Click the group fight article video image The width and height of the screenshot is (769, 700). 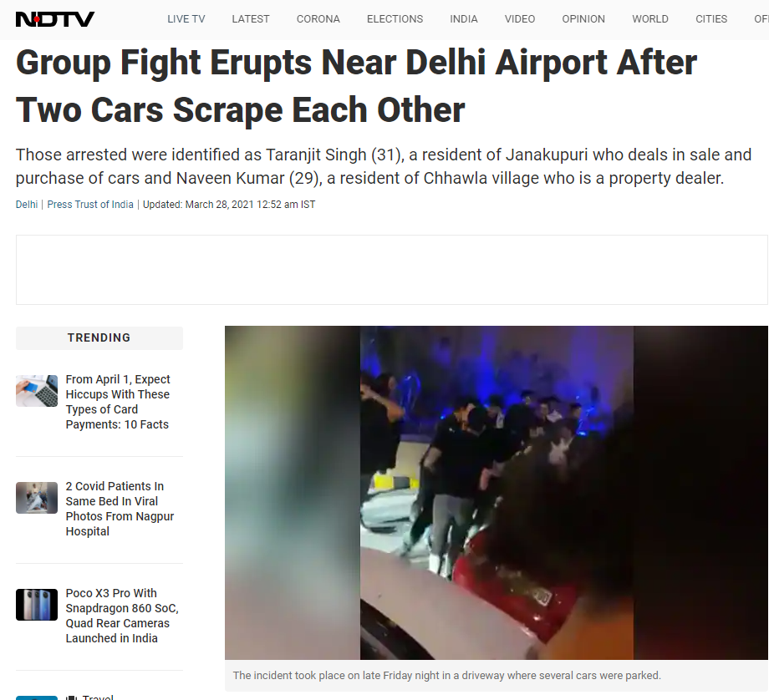click(x=497, y=493)
